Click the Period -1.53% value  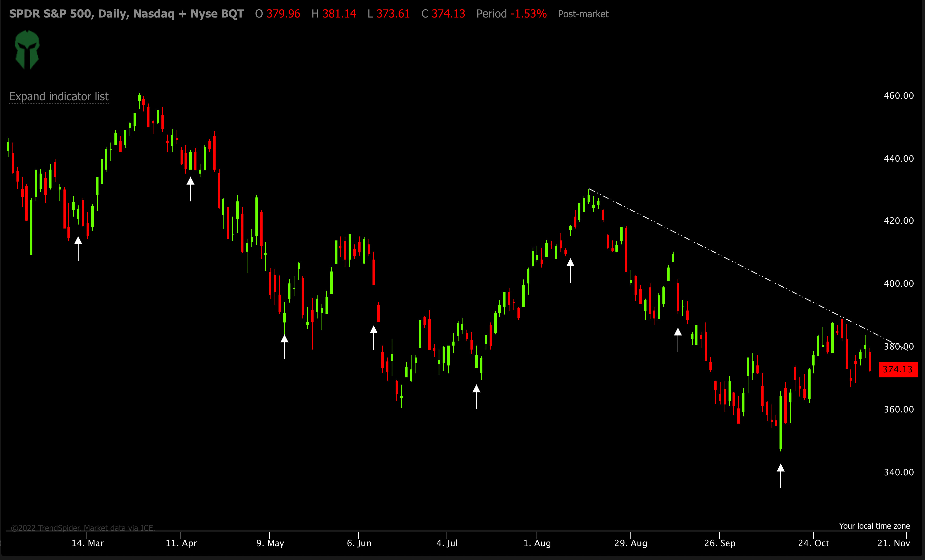pyautogui.click(x=529, y=14)
